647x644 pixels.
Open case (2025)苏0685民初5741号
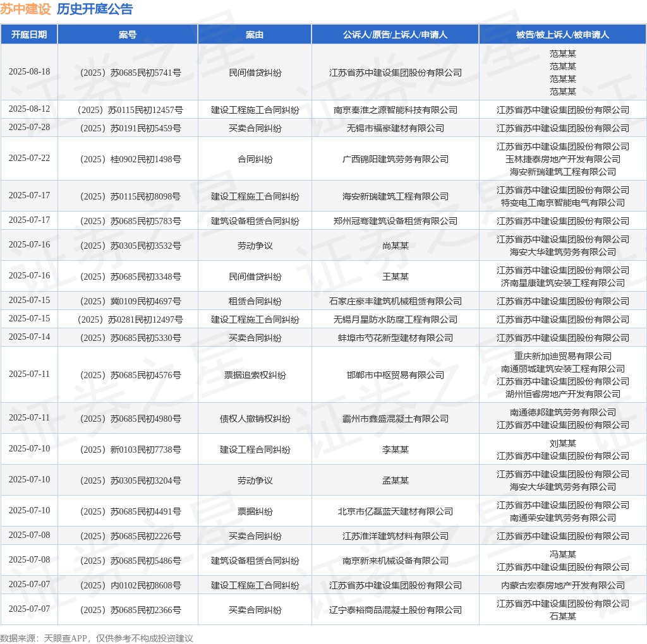pos(128,73)
